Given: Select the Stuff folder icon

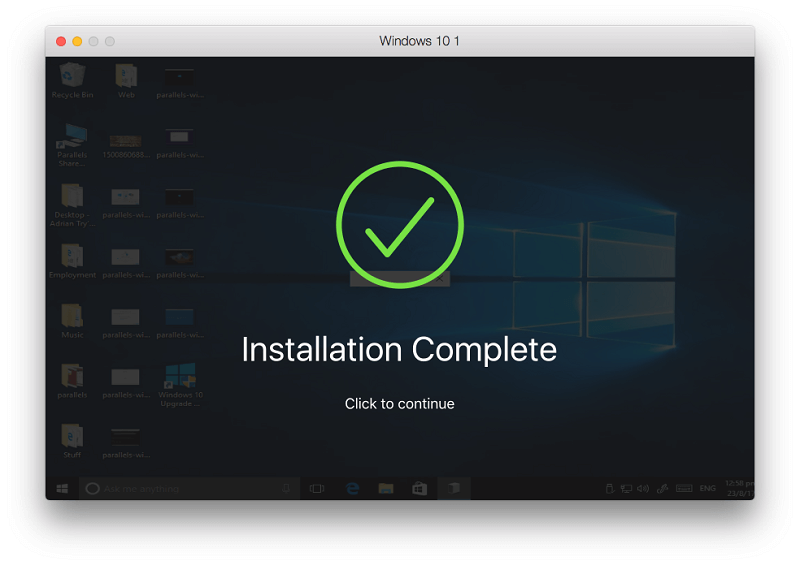Looking at the screenshot, I should pos(72,441).
